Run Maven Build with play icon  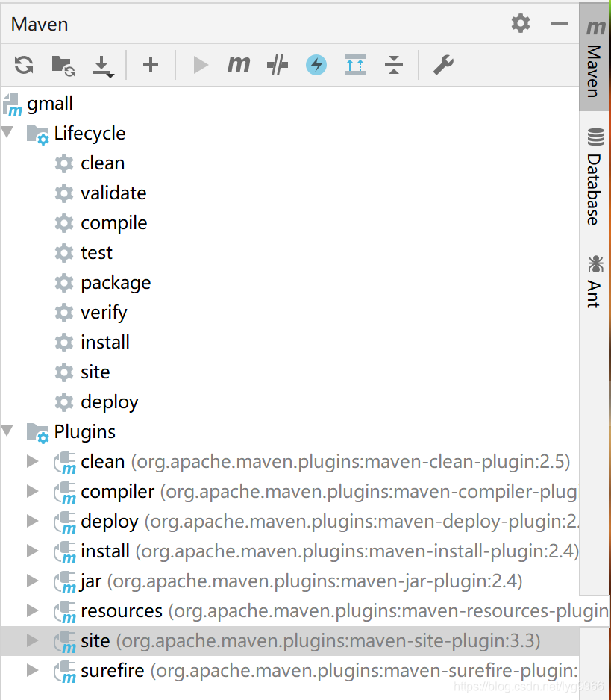point(201,65)
